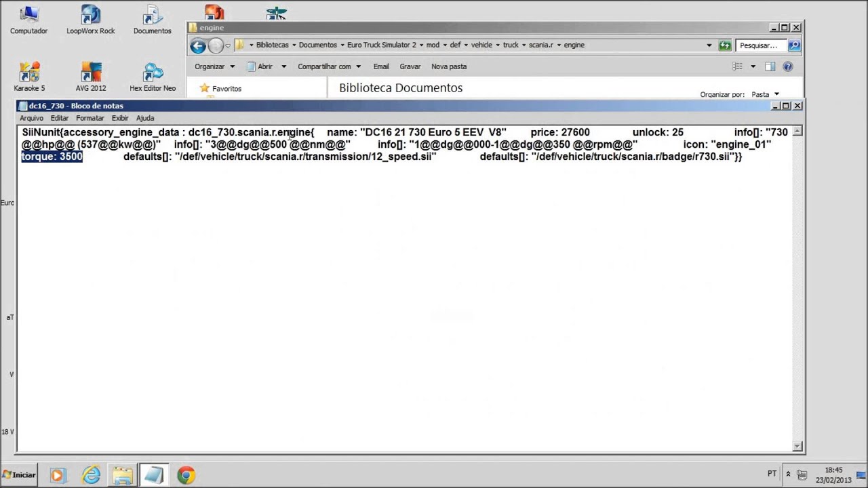This screenshot has width=868, height=488.
Task: Open the recent pages arrow beside the forward button
Action: pos(228,45)
